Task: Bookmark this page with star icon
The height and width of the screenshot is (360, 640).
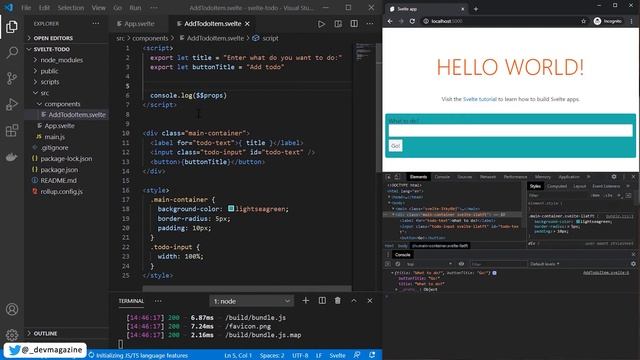Action: [583, 21]
